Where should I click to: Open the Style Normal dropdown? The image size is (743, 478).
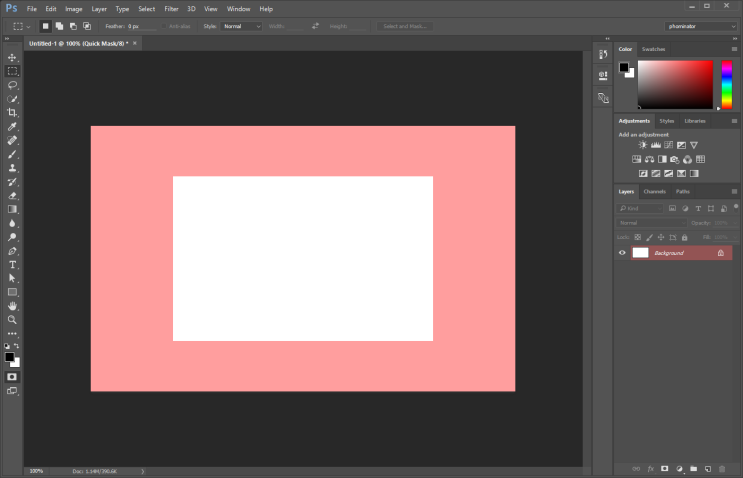pos(241,27)
